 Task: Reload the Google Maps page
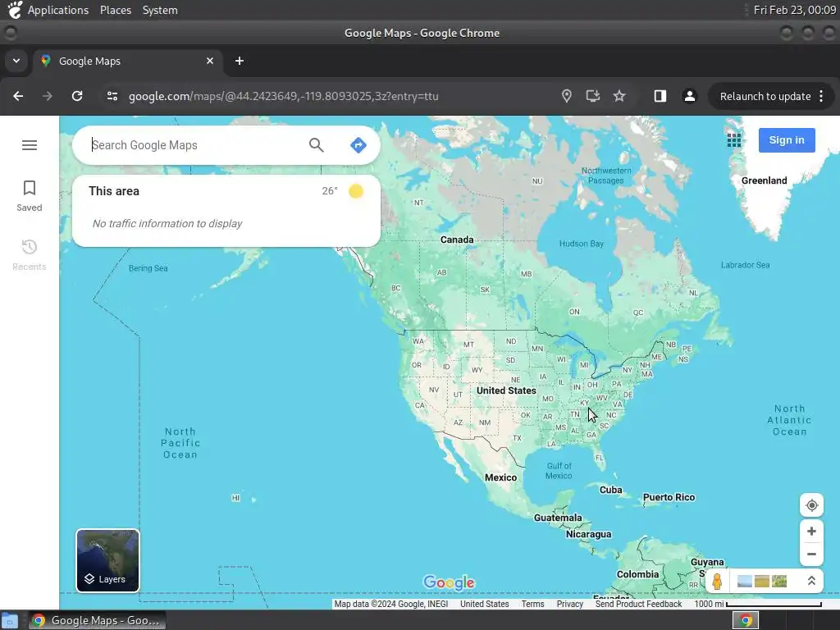[77, 96]
